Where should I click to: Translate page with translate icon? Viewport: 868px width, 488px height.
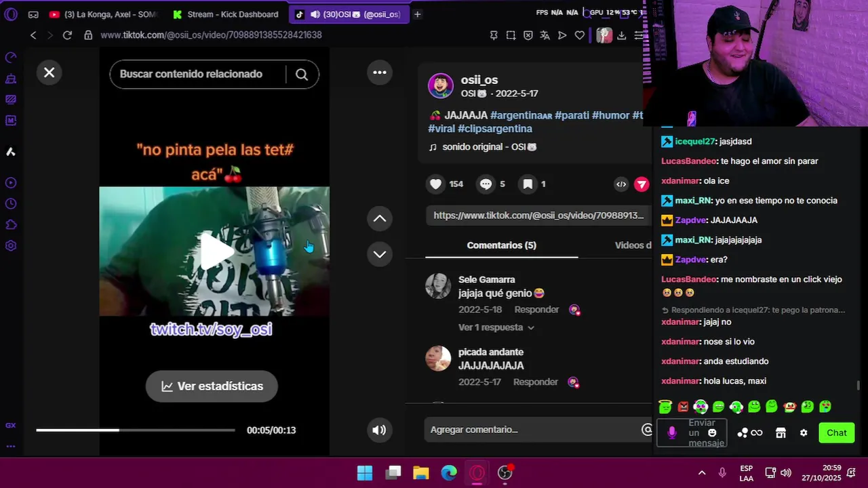tap(545, 35)
